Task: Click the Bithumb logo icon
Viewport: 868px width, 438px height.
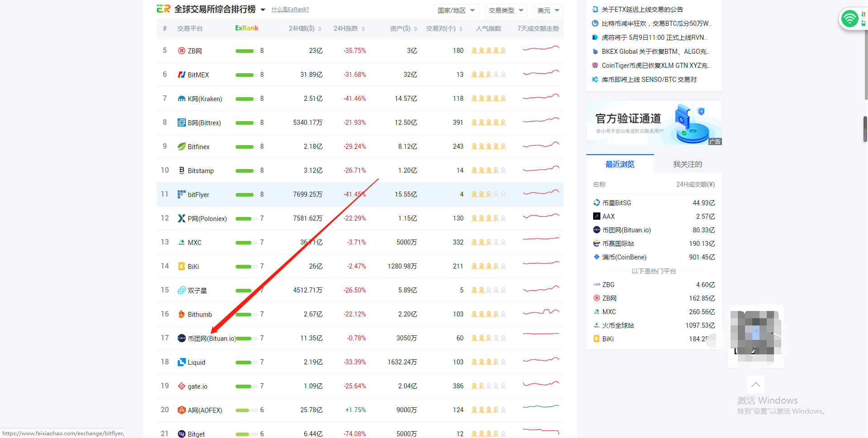Action: (x=181, y=314)
